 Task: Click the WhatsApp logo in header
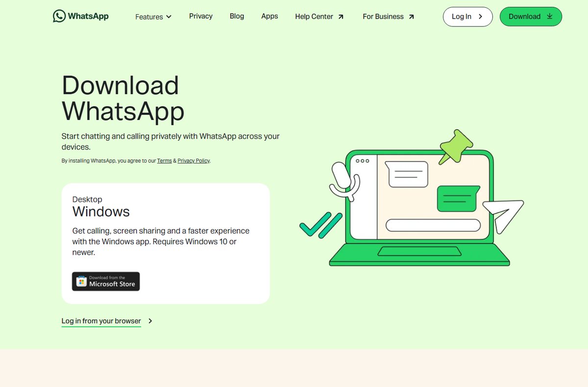point(81,16)
